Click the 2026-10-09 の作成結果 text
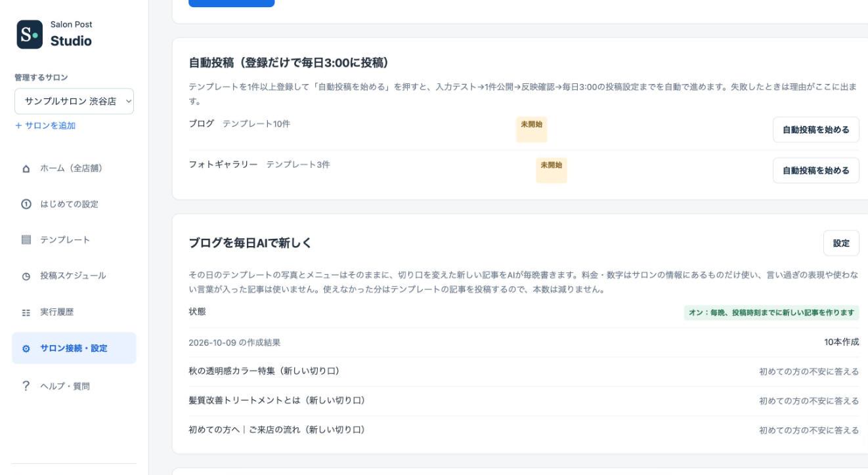 pyautogui.click(x=234, y=342)
